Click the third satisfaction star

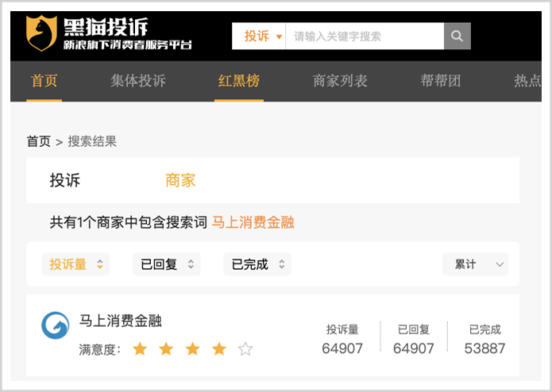tap(193, 349)
